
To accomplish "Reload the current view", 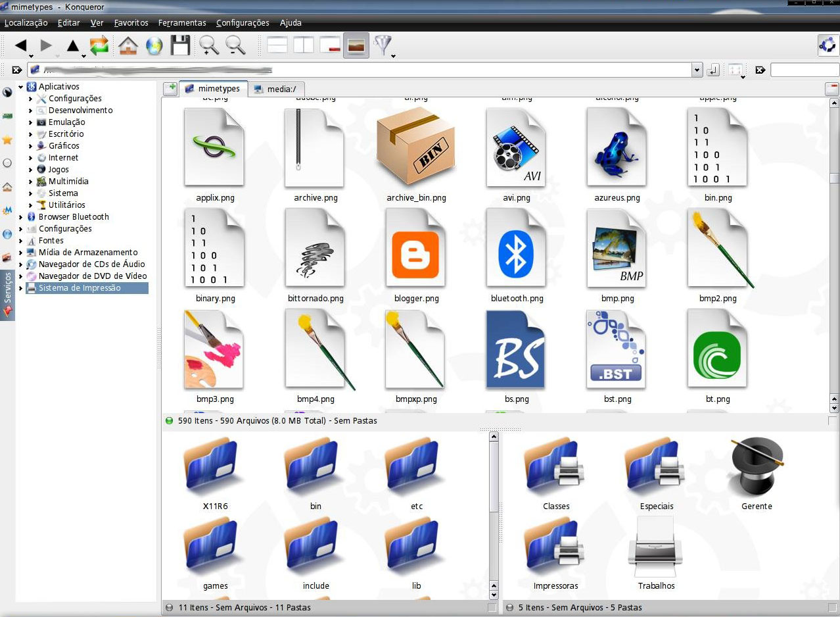I will click(99, 45).
